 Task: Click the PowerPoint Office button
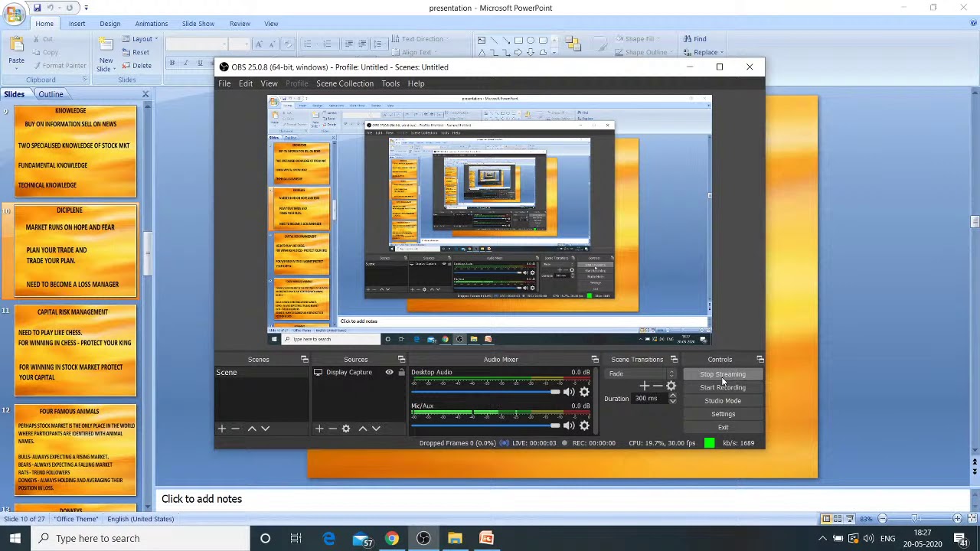pos(14,15)
